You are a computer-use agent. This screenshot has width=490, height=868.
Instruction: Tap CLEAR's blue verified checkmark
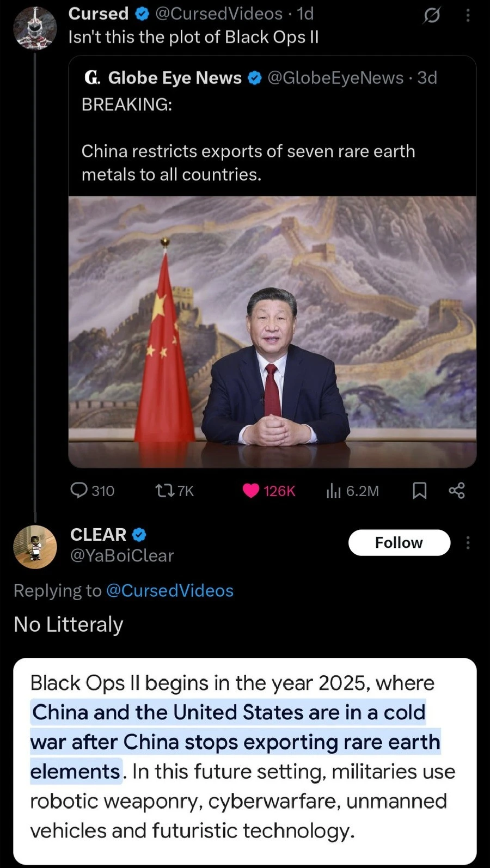pyautogui.click(x=139, y=535)
